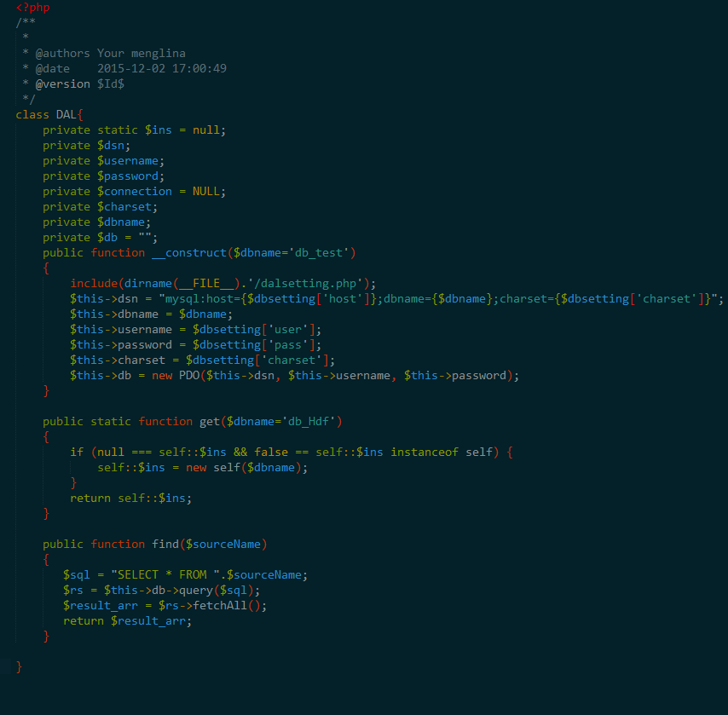This screenshot has height=715, width=728.
Task: Click the private $dbname; declaration
Action: (x=96, y=222)
